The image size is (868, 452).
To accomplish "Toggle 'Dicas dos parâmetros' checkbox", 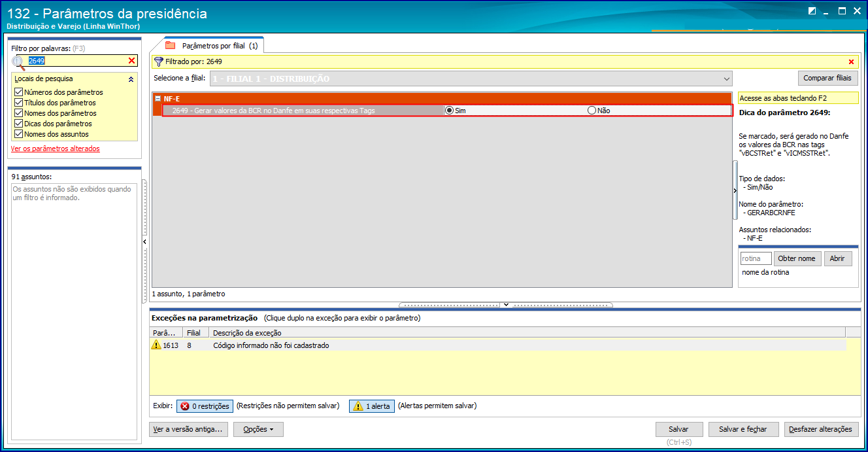I will click(x=18, y=124).
